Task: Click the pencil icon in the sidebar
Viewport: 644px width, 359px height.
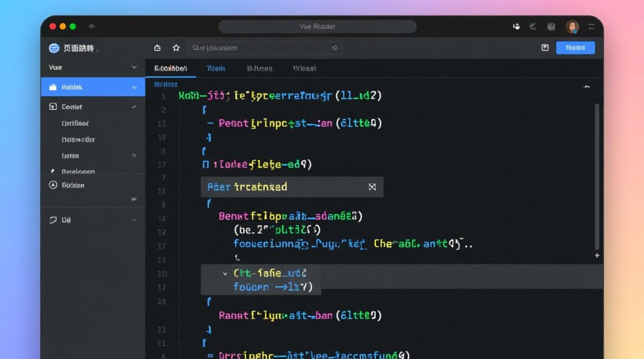Action: pyautogui.click(x=53, y=171)
